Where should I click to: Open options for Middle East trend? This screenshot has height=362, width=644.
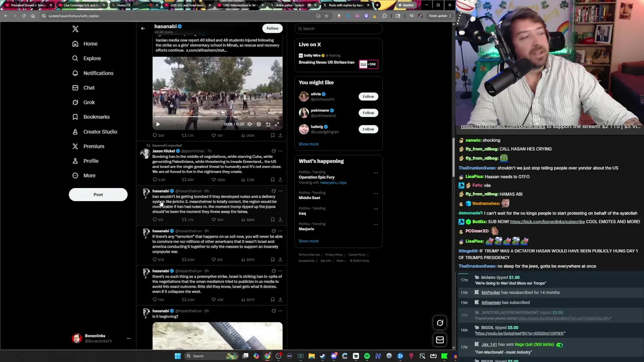click(376, 194)
